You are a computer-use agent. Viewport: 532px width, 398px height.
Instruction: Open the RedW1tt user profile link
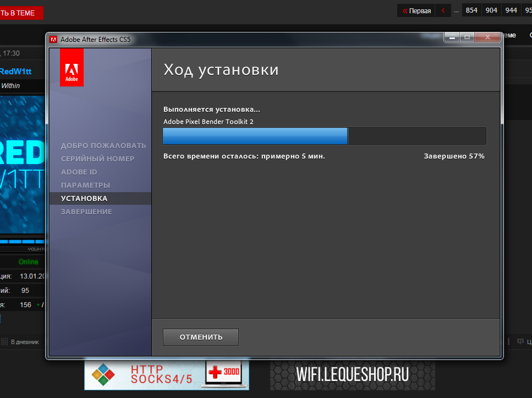tap(15, 72)
